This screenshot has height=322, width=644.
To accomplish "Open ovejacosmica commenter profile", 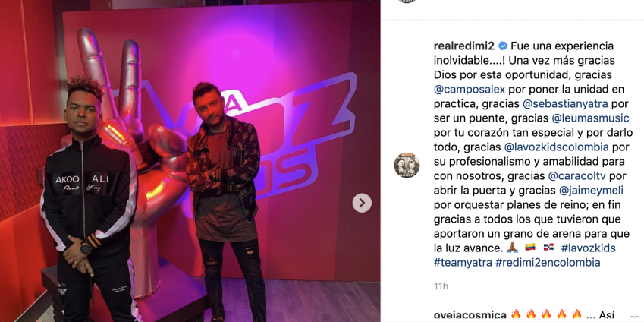I will pos(470,315).
